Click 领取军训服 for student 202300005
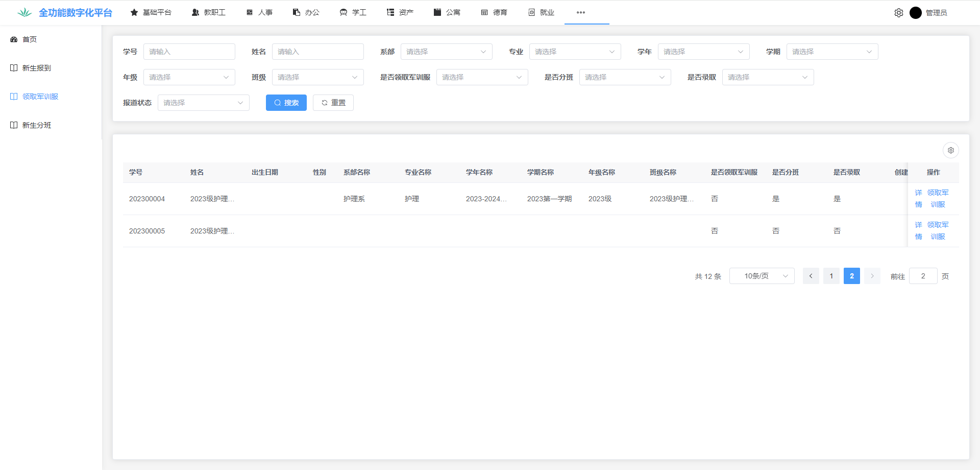Screen dimensions: 980x470 [938, 230]
